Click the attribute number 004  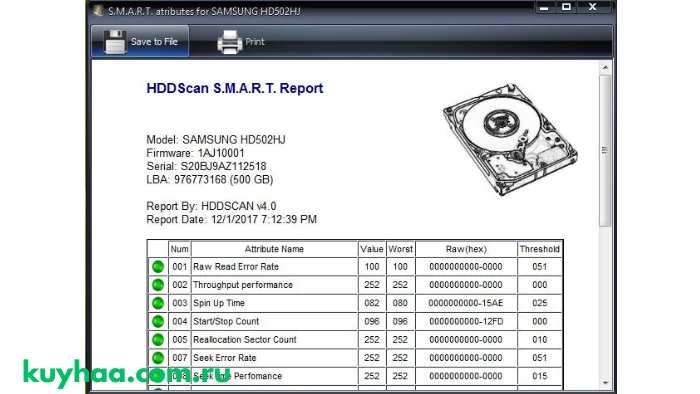tap(179, 321)
